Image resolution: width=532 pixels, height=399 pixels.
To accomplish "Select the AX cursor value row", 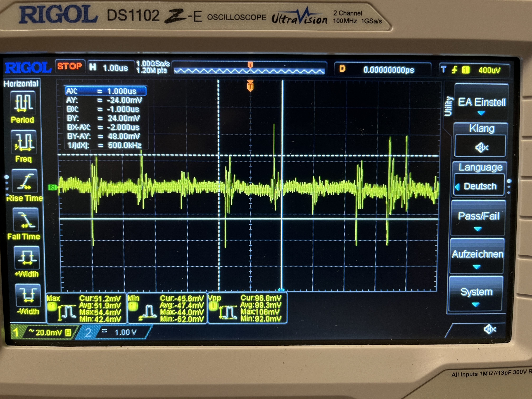I will click(106, 91).
